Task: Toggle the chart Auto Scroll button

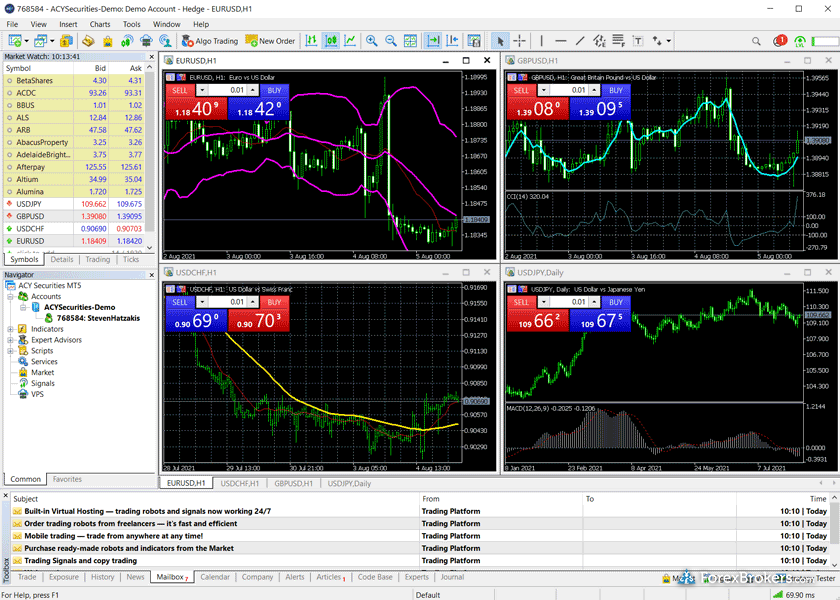Action: click(433, 41)
